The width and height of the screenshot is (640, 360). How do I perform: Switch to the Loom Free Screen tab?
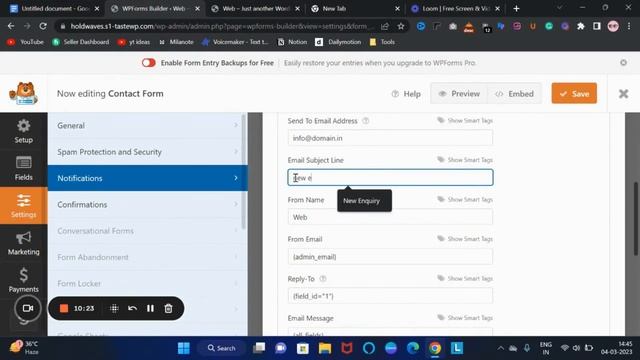click(x=455, y=9)
